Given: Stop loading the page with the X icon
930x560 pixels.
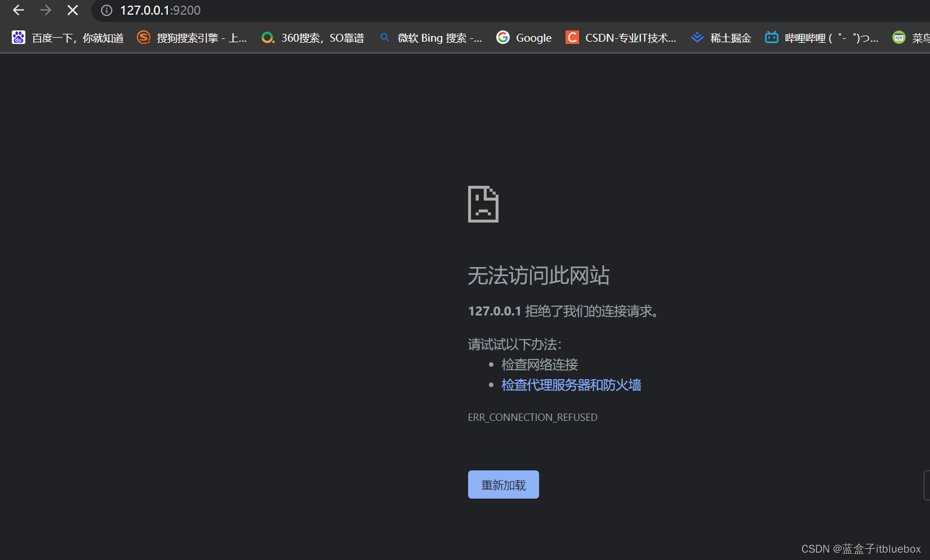Looking at the screenshot, I should coord(72,10).
